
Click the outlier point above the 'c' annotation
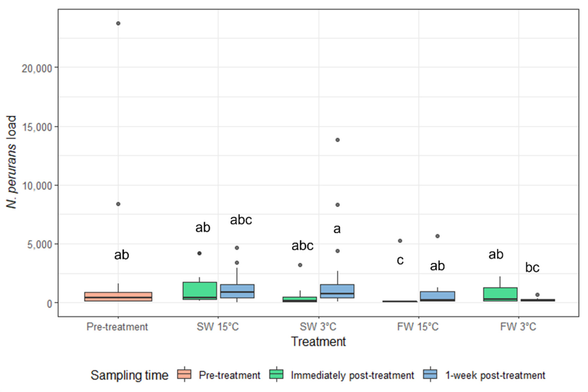[400, 241]
